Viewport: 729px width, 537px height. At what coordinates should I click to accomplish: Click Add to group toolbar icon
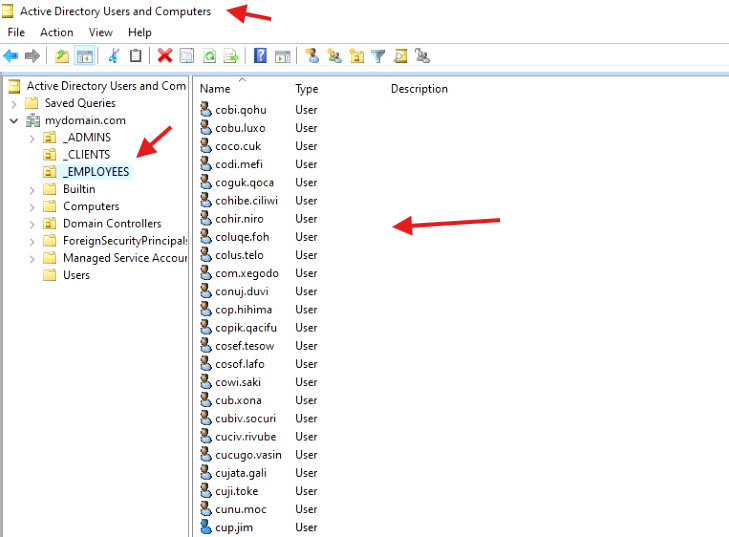(422, 56)
